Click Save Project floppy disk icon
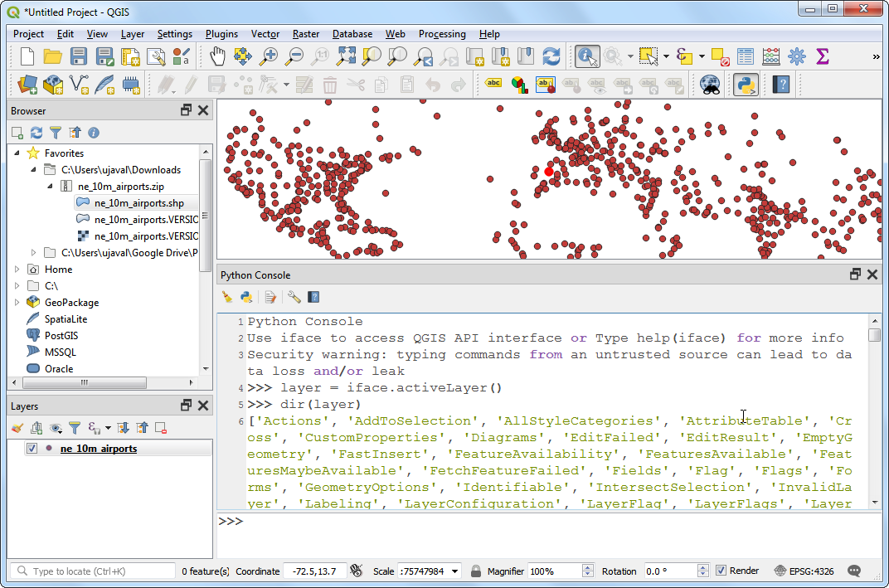Screen dimensions: 889x588 pyautogui.click(x=79, y=56)
